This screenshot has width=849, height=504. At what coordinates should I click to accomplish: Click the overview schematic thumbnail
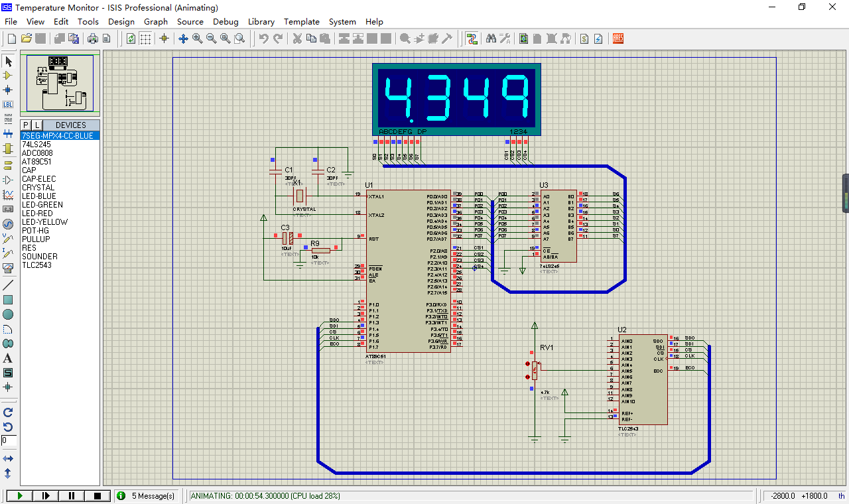click(x=60, y=83)
